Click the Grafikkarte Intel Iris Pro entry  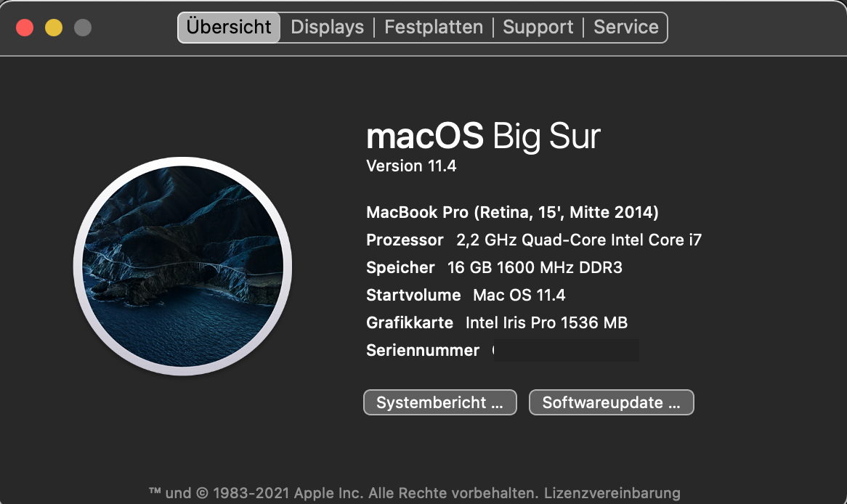497,322
